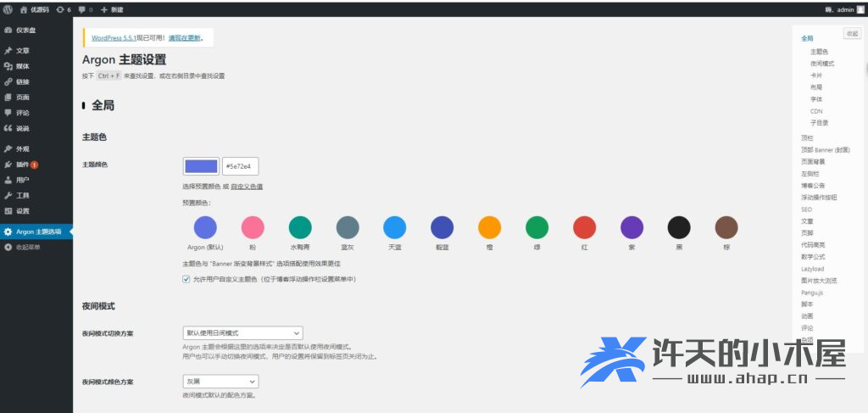
Task: Jump to Pangu.js in the contents panel
Action: (811, 293)
